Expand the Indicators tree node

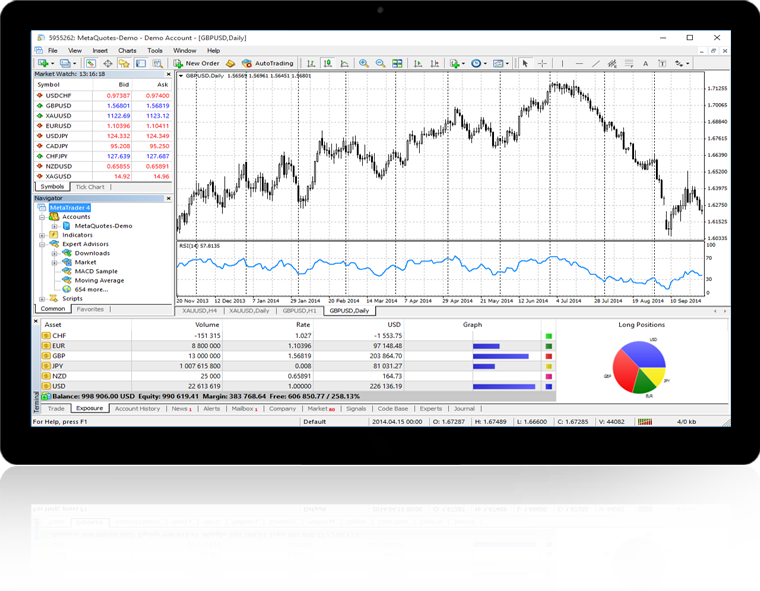42,235
